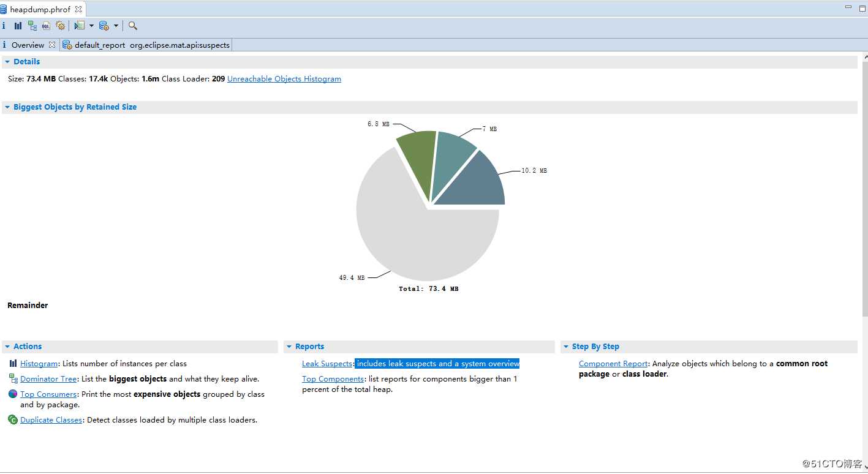The image size is (868, 474).
Task: Run the Reports toolbar icon
Action: 79,26
